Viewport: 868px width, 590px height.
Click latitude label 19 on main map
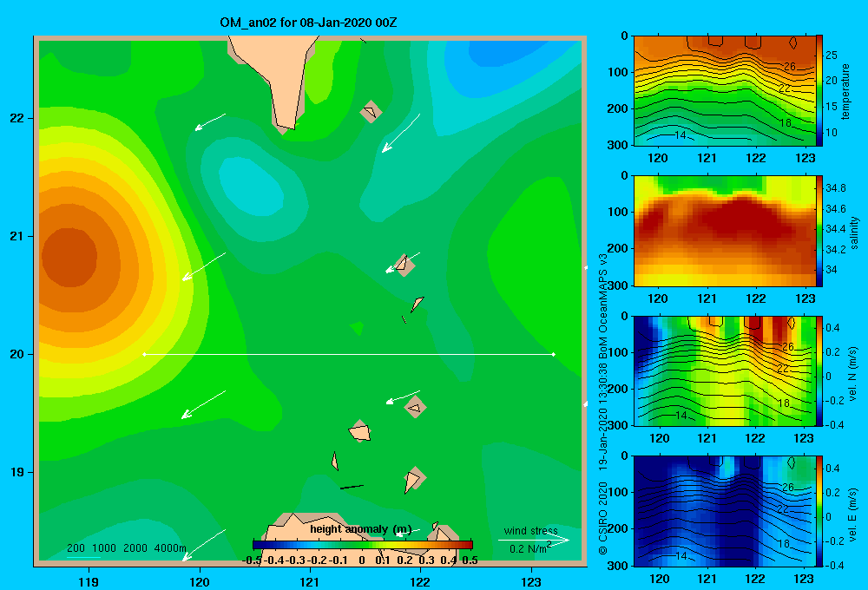pyautogui.click(x=17, y=472)
